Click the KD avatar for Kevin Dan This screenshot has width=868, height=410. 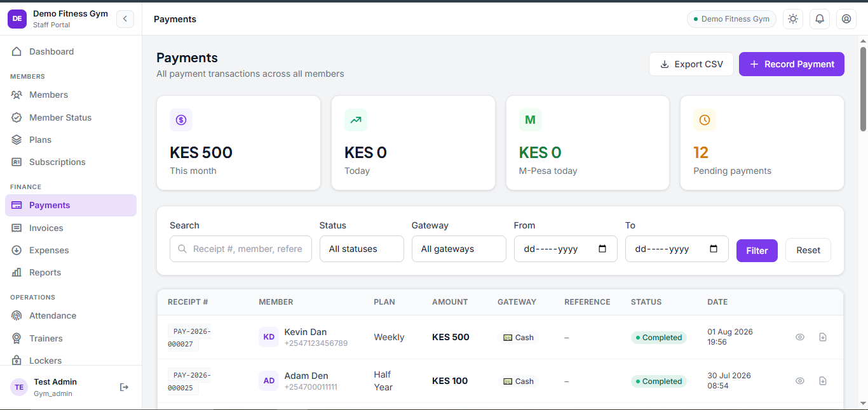[269, 337]
